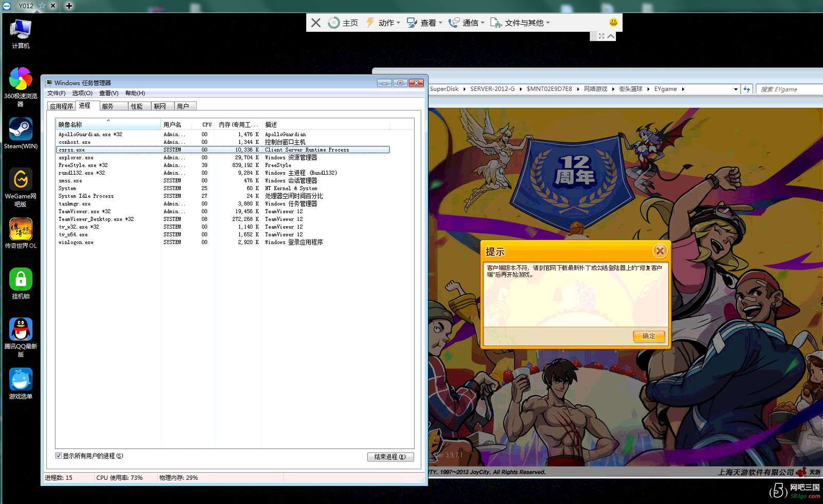The image size is (823, 504).
Task: Click 结束进程 button
Action: (x=390, y=457)
